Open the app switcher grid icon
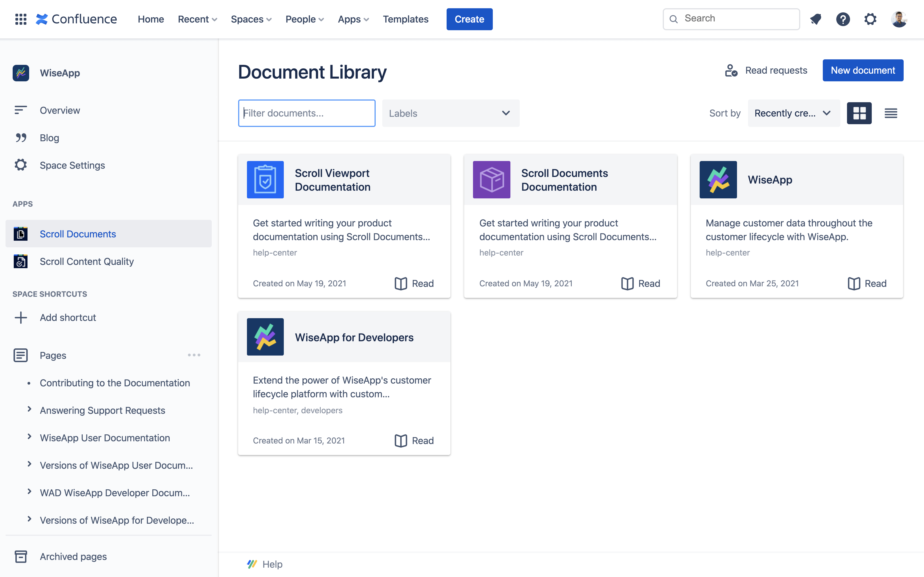Viewport: 924px width, 577px height. (21, 19)
